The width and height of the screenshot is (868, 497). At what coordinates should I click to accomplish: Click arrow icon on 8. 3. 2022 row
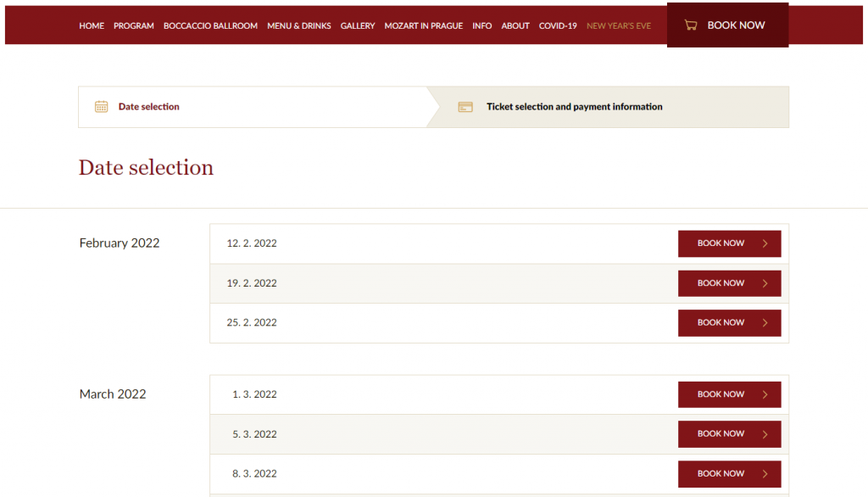click(765, 473)
